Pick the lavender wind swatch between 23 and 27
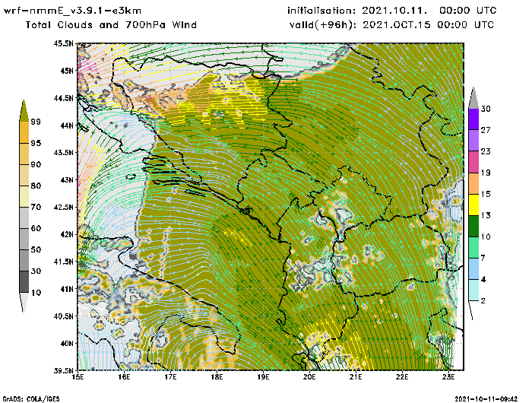This screenshot has width=532, height=403. click(x=473, y=140)
